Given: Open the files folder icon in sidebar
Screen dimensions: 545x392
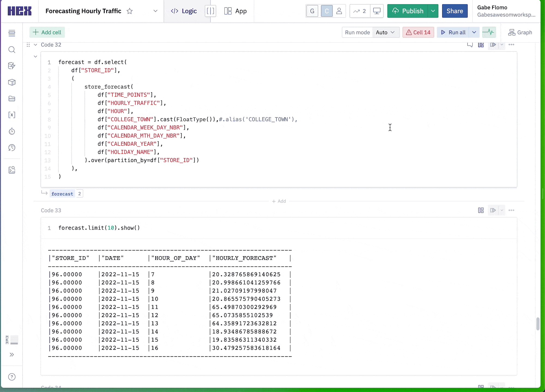Looking at the screenshot, I should (x=12, y=99).
